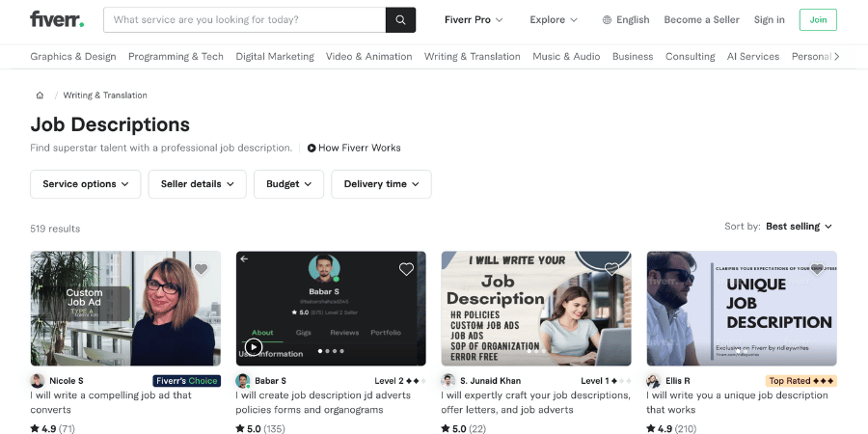868x434 pixels.
Task: Favorite Babar S gig with heart icon
Action: point(406,269)
